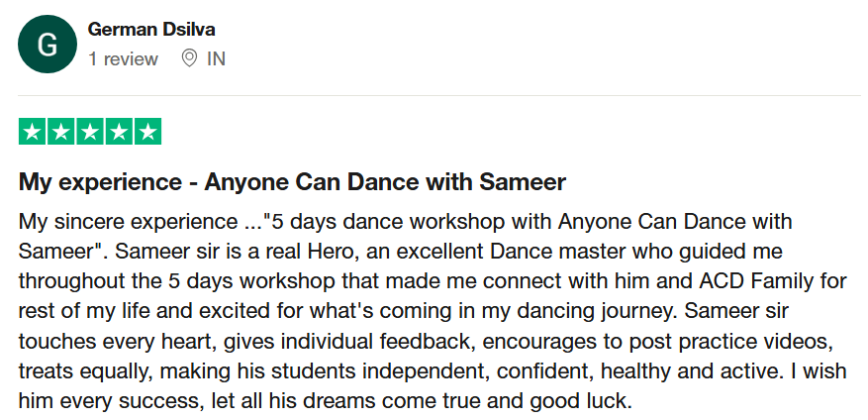The height and width of the screenshot is (420, 868).
Task: Click the third green rating star
Action: [90, 132]
